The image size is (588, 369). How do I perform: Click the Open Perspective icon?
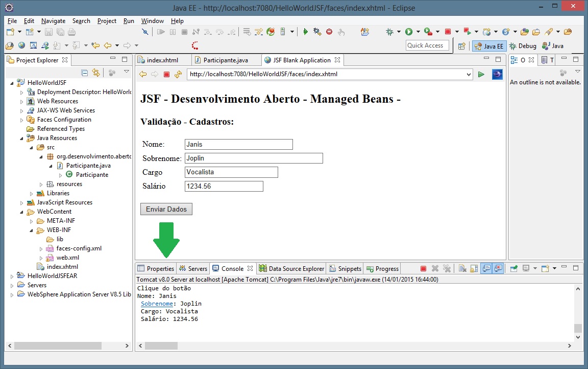[462, 46]
